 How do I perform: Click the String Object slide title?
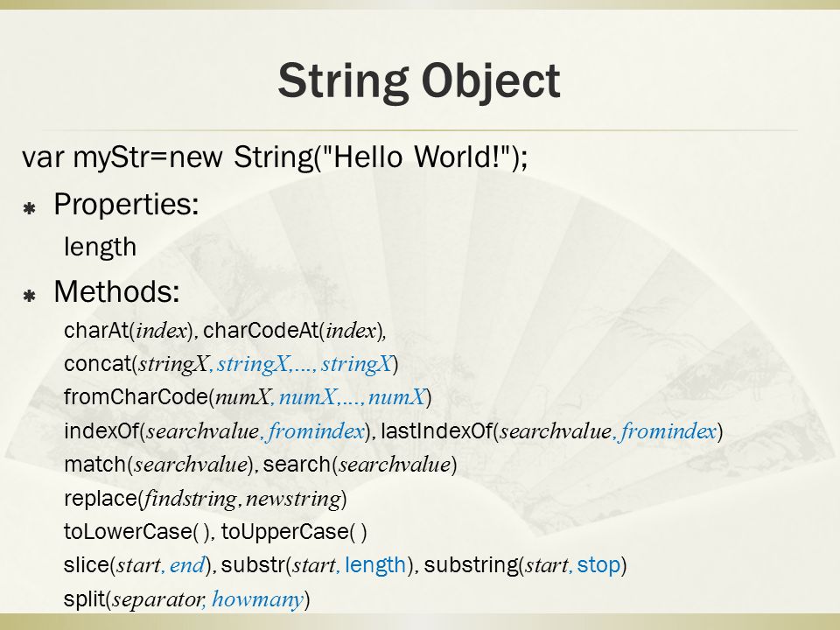click(419, 81)
